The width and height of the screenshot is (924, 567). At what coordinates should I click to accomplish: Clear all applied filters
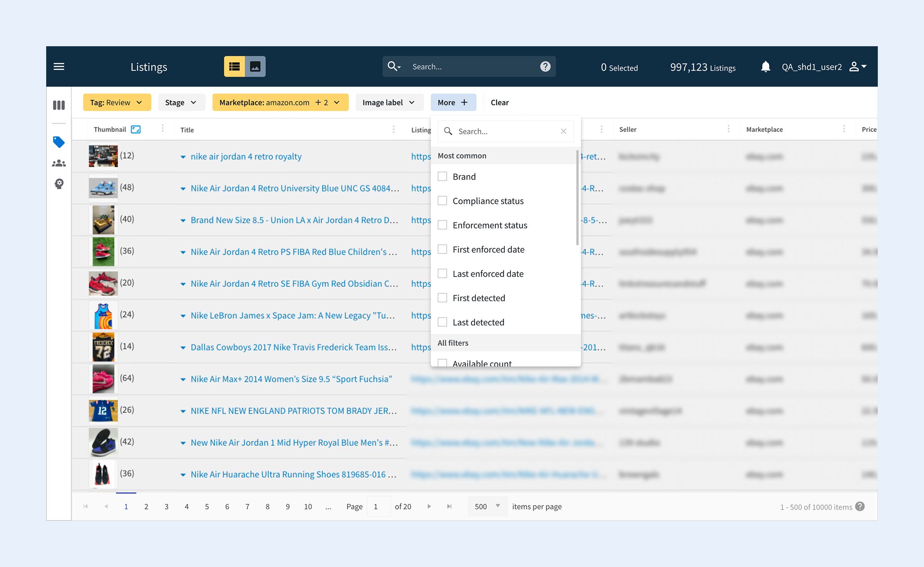500,102
